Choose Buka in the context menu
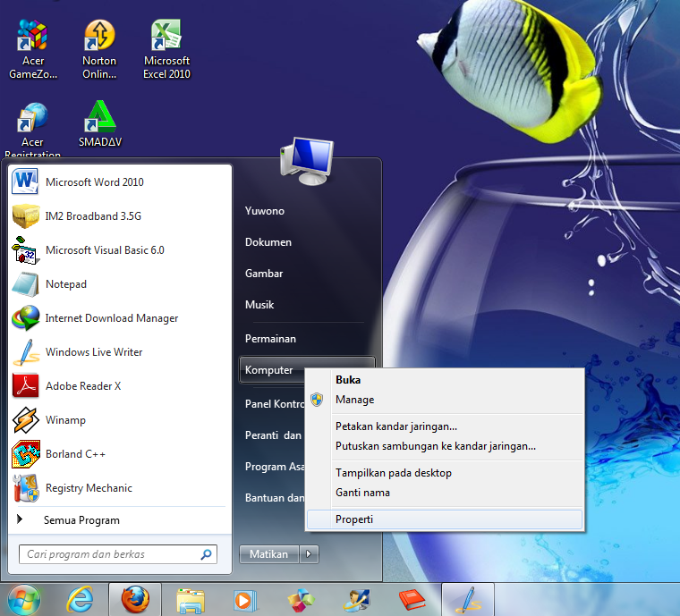 click(445, 379)
